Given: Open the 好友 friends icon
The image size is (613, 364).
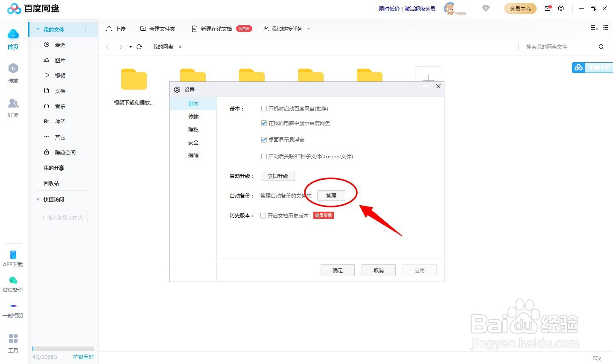Looking at the screenshot, I should pos(13,103).
